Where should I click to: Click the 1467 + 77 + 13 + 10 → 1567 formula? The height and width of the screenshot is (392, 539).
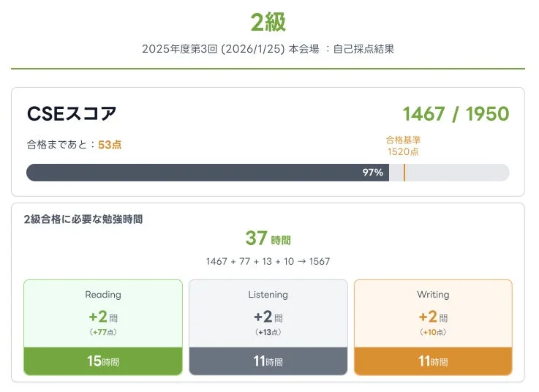(268, 261)
